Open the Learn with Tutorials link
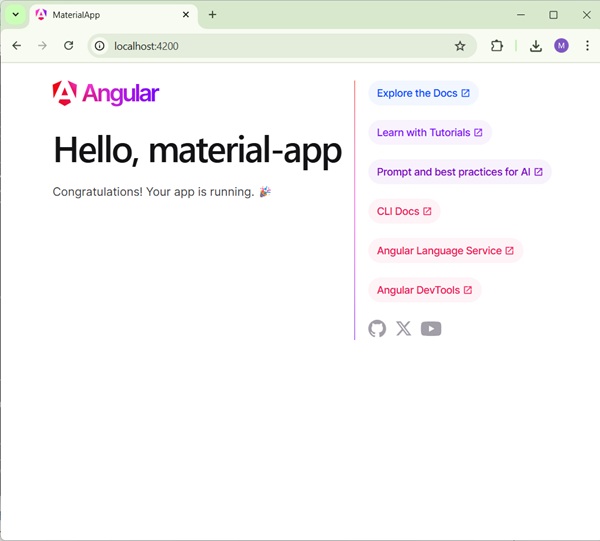Viewport: 600px width, 541px height. (x=430, y=133)
